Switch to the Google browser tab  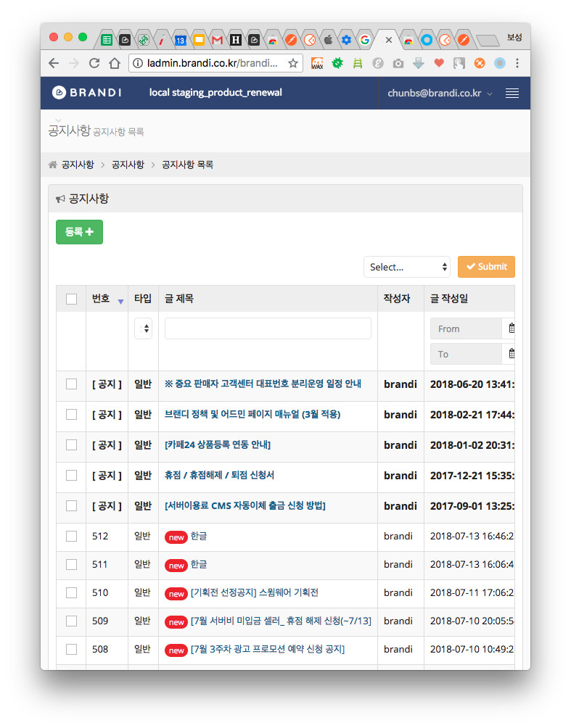click(365, 40)
